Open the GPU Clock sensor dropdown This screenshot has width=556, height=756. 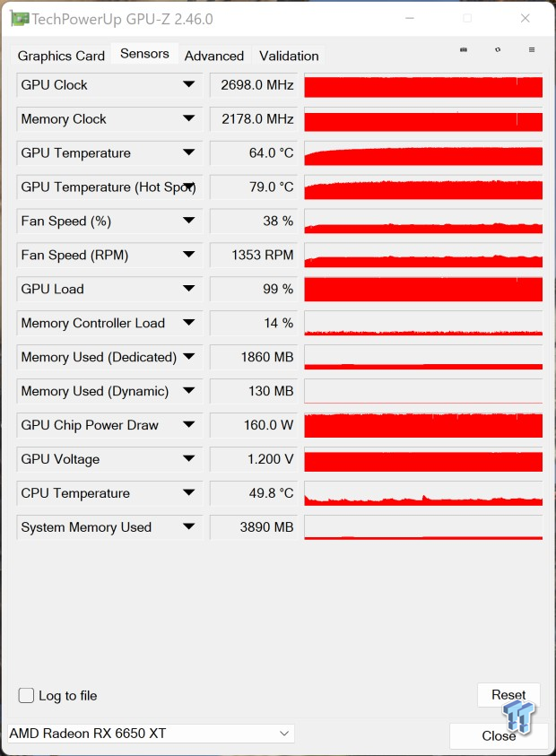(187, 85)
